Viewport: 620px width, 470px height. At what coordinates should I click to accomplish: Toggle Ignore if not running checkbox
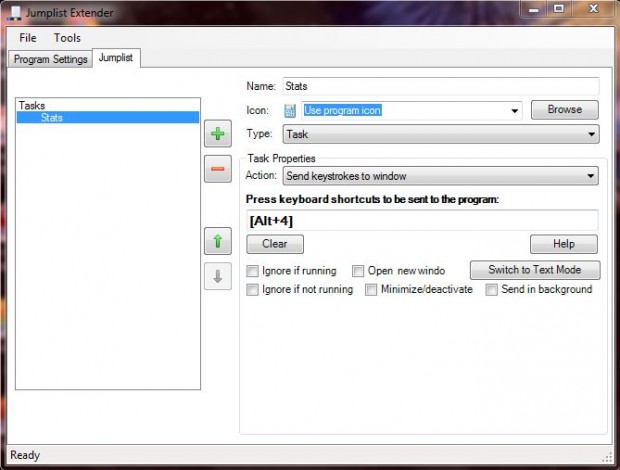tap(253, 290)
